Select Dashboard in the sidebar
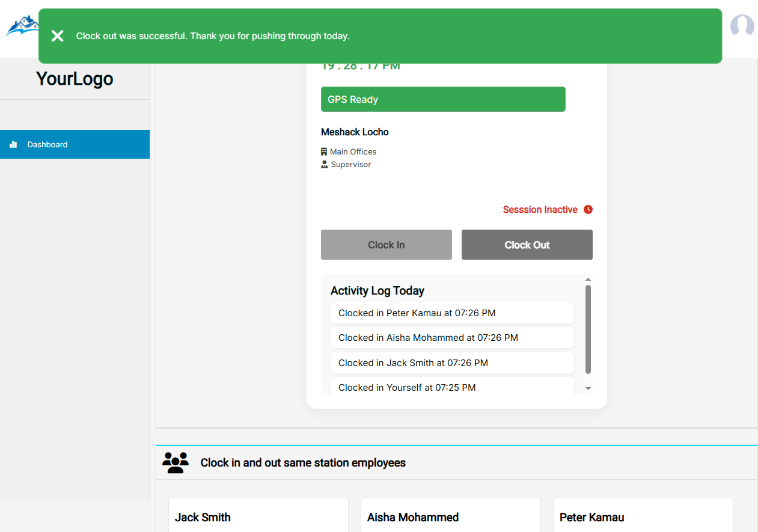The width and height of the screenshot is (758, 532). [x=47, y=144]
